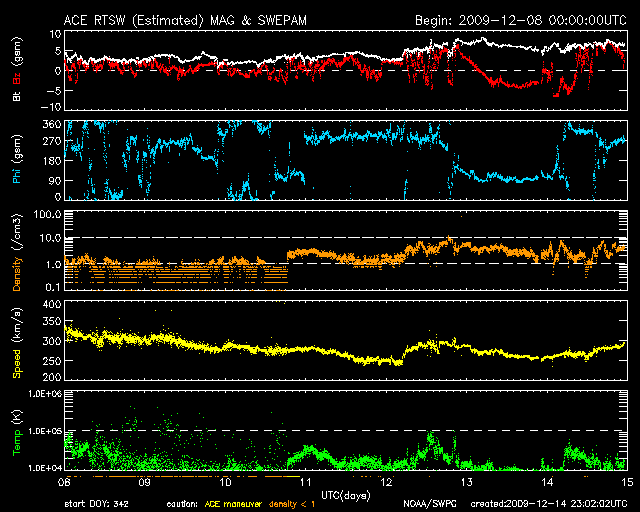The height and width of the screenshot is (512, 640).
Task: Click the 'caution:' label in the footer
Action: [x=182, y=504]
